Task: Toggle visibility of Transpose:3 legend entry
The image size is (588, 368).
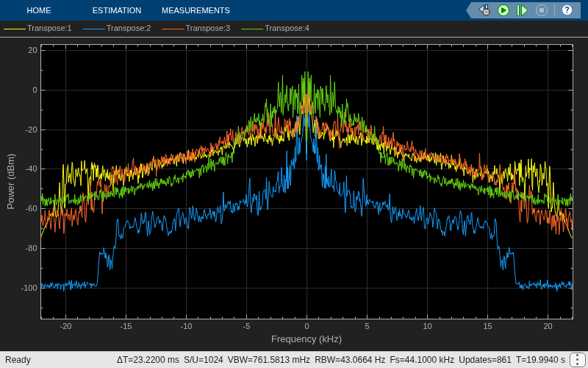Action: pos(196,28)
